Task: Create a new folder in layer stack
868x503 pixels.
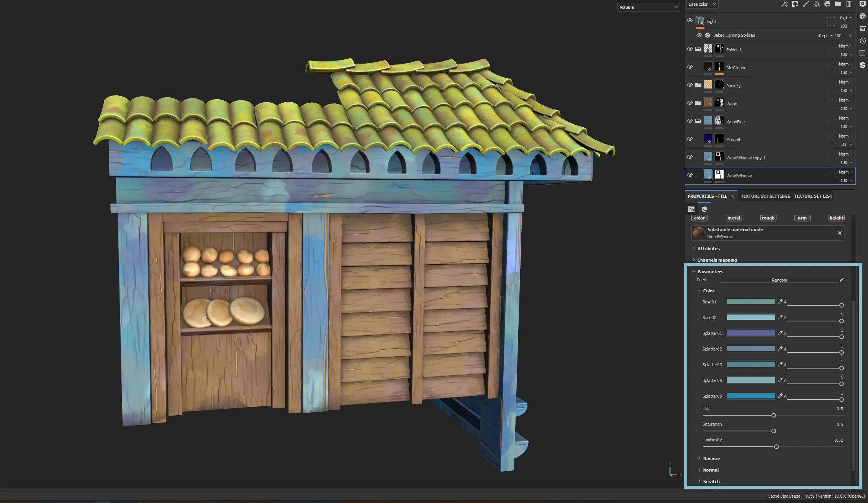Action: point(838,4)
